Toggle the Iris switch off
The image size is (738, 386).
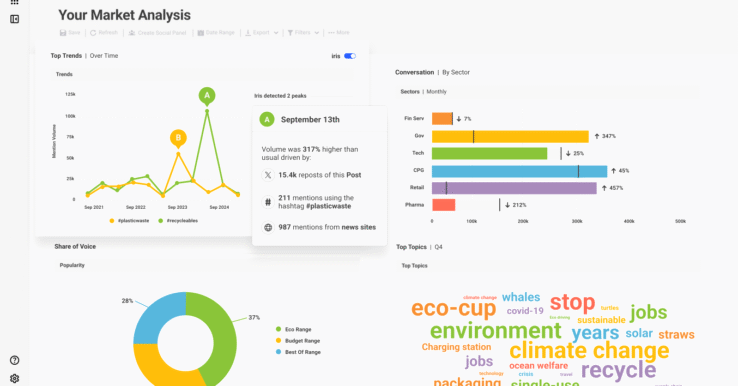(x=350, y=56)
